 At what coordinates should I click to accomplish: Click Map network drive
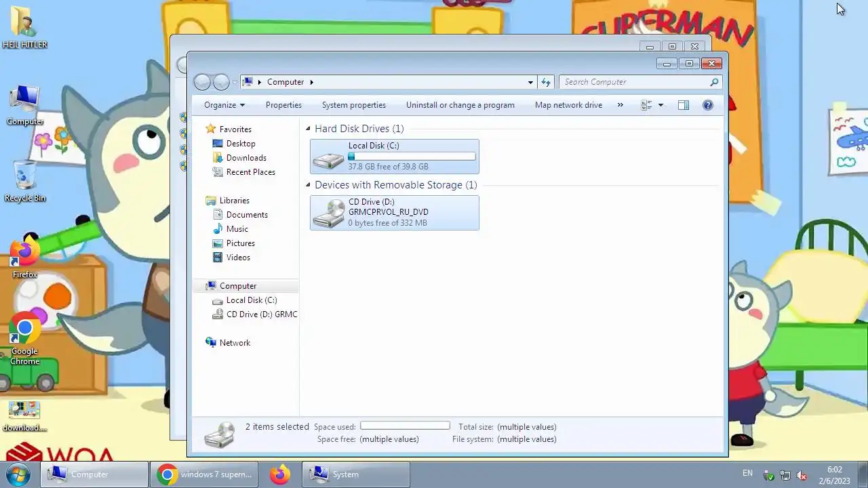pos(568,105)
